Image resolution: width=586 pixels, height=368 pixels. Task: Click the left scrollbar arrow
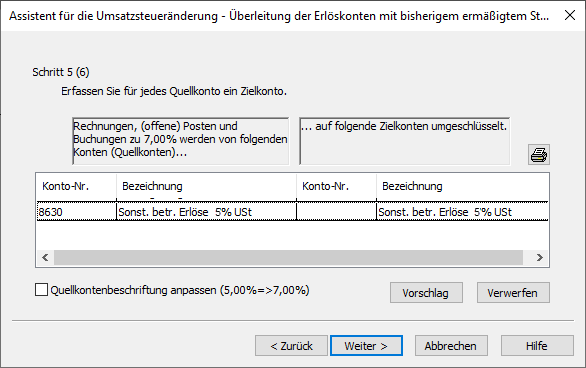45,257
